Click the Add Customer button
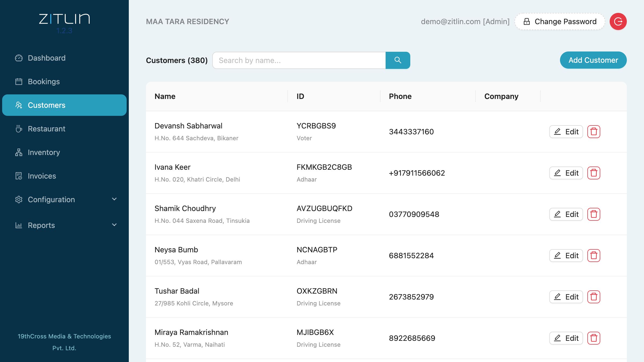Viewport: 644px width, 362px height. point(593,60)
